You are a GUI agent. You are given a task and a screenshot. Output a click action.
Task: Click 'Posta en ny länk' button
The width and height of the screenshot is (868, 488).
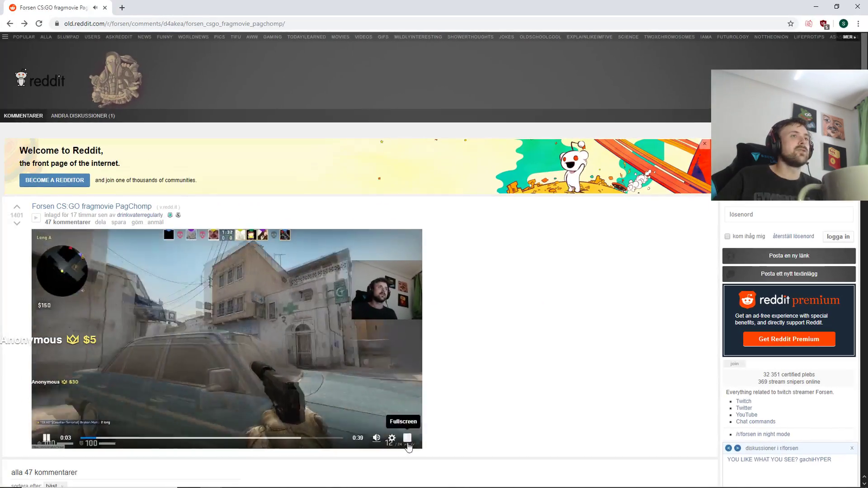coord(789,255)
